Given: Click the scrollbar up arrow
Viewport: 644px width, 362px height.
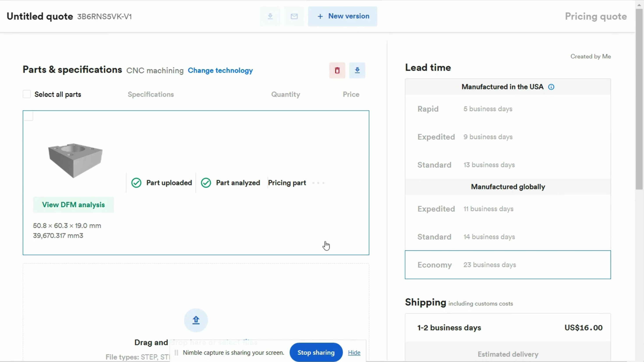Looking at the screenshot, I should 639,5.
